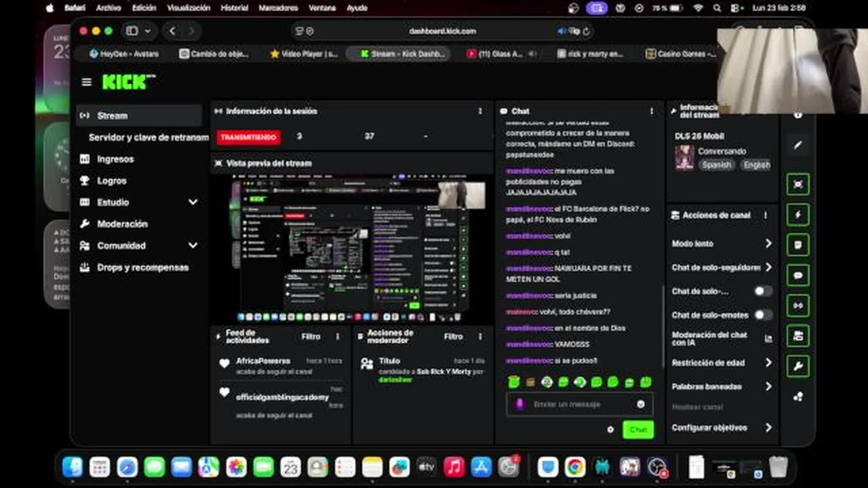Click the TRANSMITIENDO status badge
The width and height of the screenshot is (868, 488).
pos(249,137)
